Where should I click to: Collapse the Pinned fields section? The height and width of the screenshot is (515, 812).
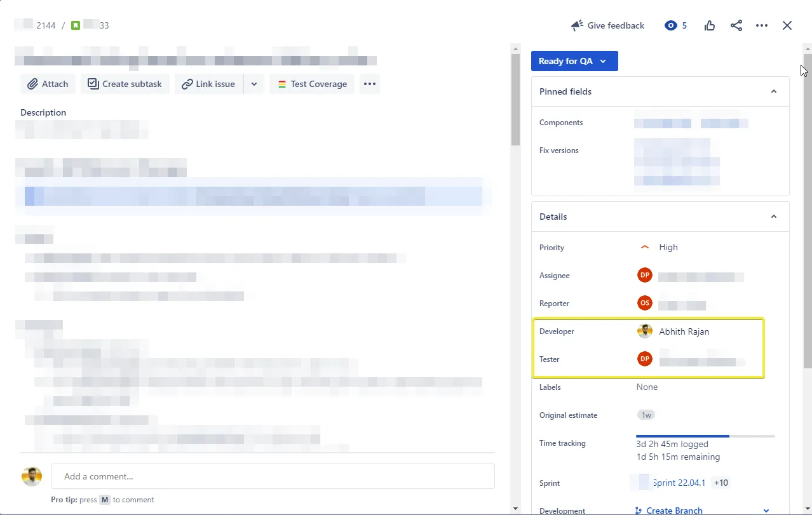774,91
